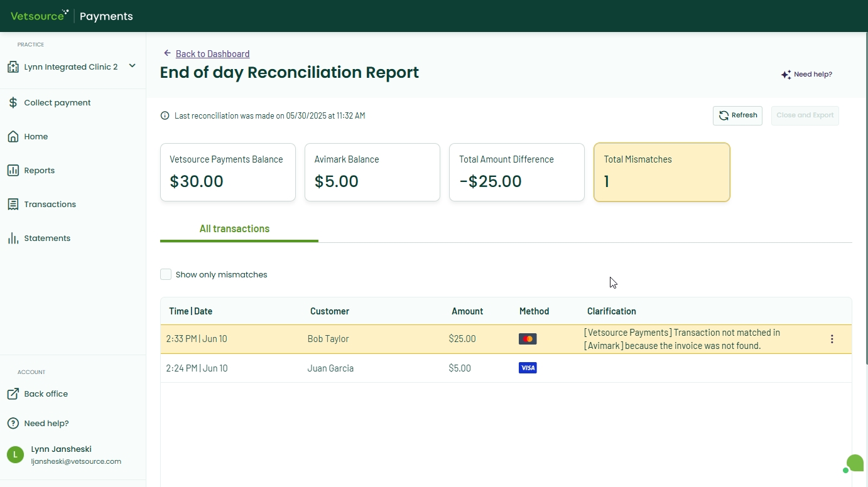This screenshot has width=868, height=487.
Task: Click ljansheski@vetsource.com account email
Action: (76, 461)
